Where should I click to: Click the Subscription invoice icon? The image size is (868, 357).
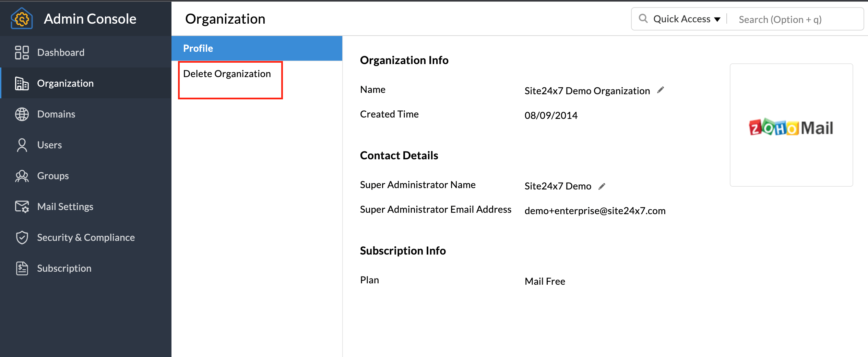coord(22,268)
